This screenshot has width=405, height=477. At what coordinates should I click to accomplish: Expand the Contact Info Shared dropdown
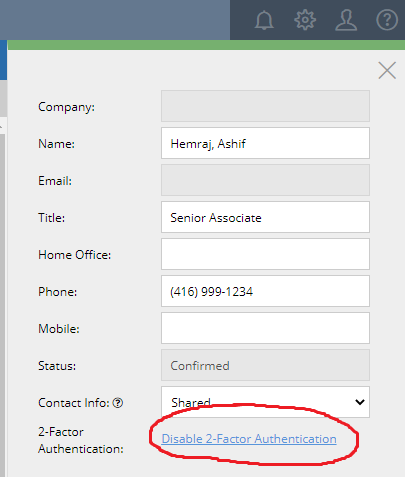265,402
